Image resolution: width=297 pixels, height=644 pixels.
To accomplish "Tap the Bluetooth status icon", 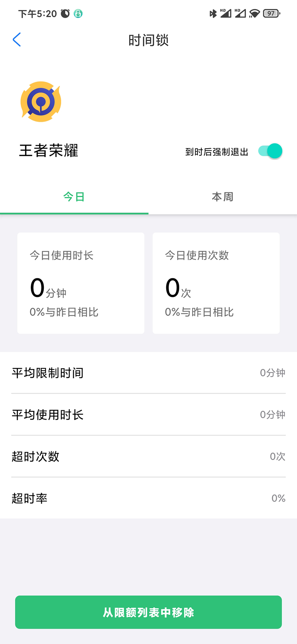I will pos(213,14).
